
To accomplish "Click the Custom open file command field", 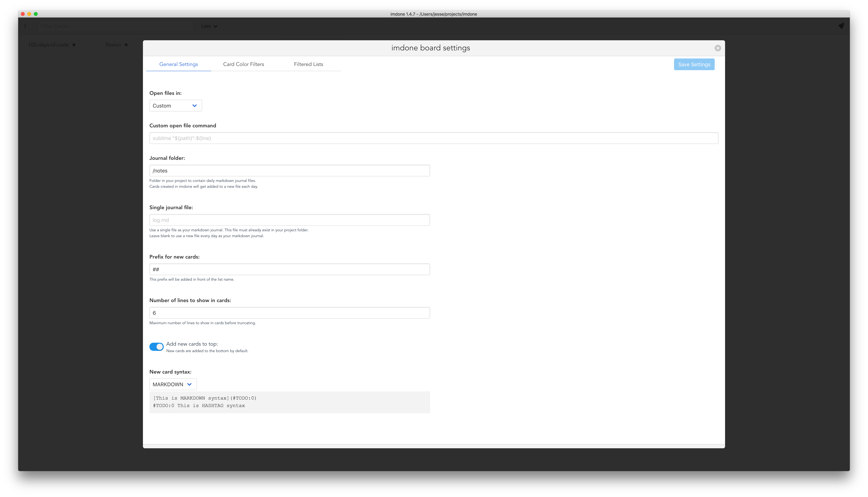I will click(x=434, y=138).
